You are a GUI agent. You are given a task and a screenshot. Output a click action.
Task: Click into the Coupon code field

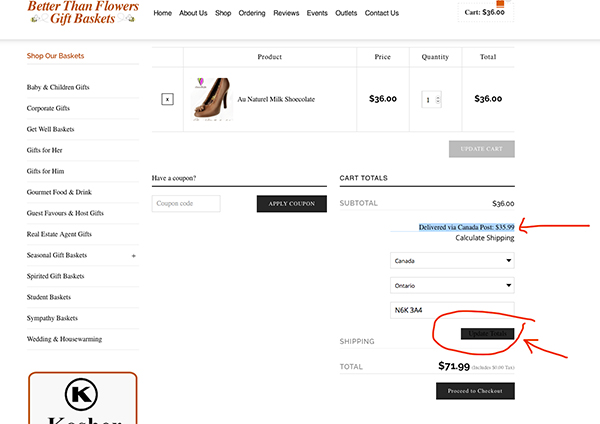point(200,203)
